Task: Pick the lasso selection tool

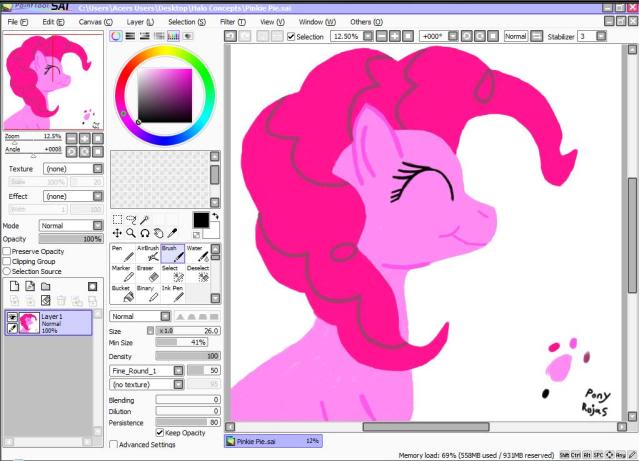Action: tap(131, 220)
